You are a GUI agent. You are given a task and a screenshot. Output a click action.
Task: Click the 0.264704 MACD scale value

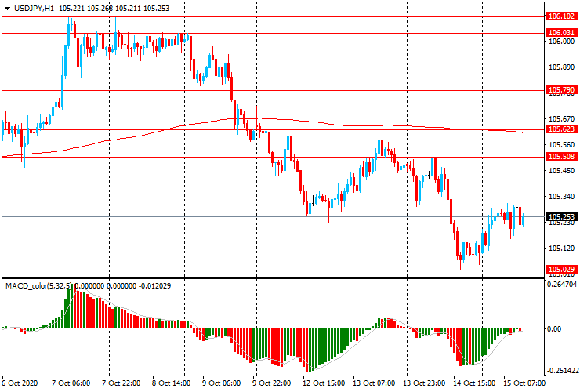(561, 285)
